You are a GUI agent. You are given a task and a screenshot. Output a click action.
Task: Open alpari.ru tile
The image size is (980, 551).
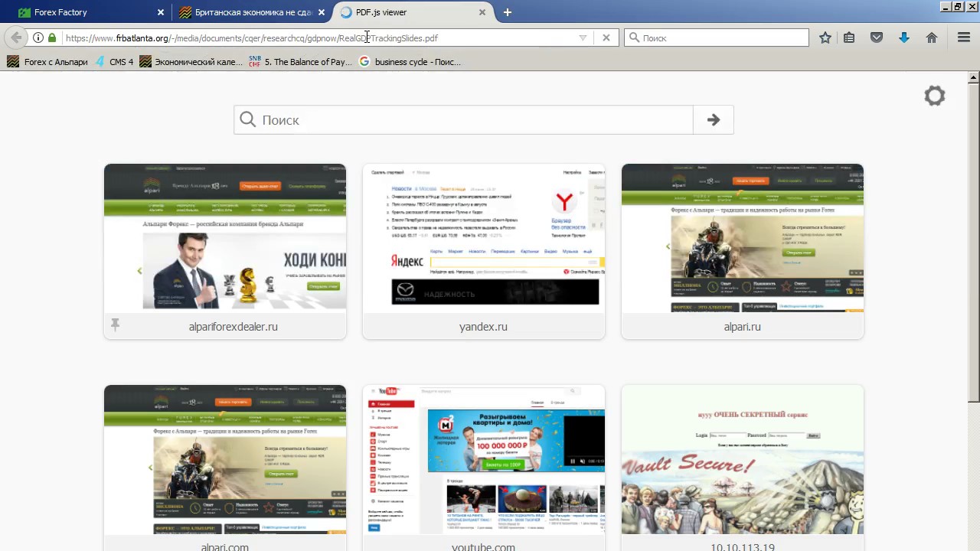(x=743, y=251)
